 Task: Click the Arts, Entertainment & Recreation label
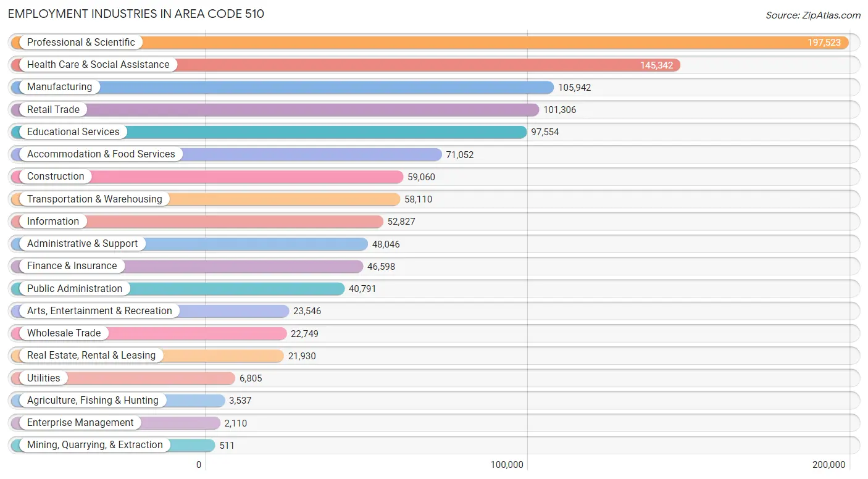point(99,310)
